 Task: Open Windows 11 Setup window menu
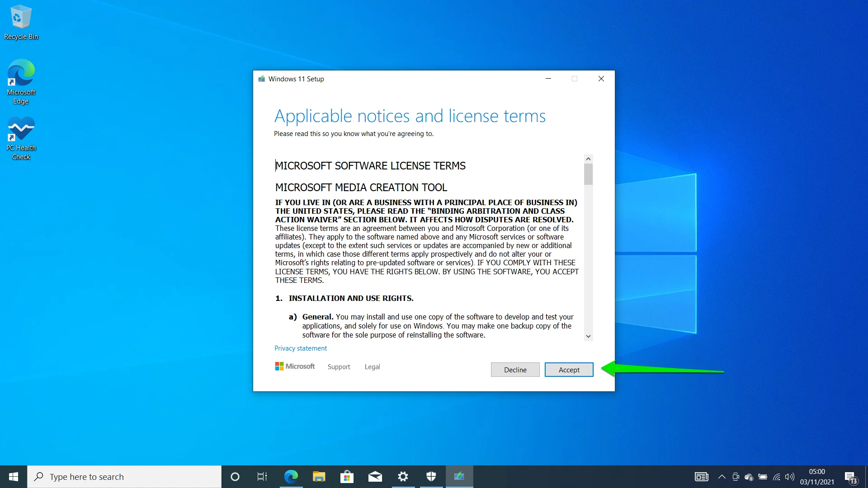tap(260, 78)
